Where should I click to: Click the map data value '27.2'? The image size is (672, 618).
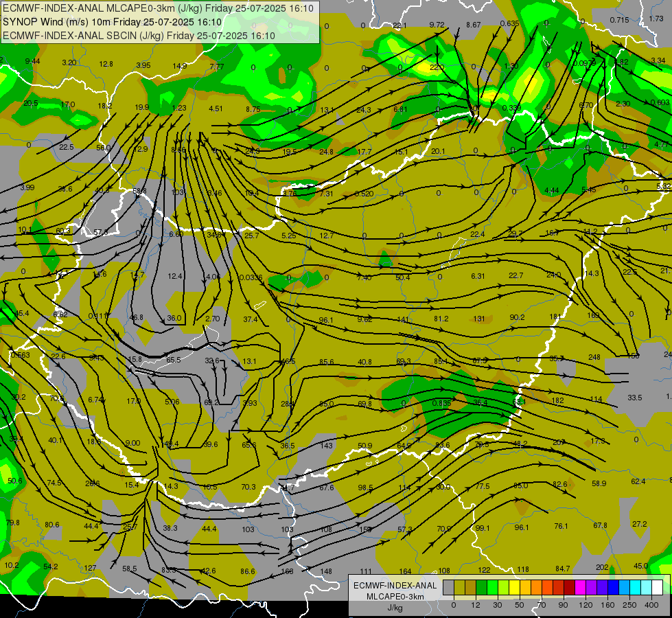(640, 524)
